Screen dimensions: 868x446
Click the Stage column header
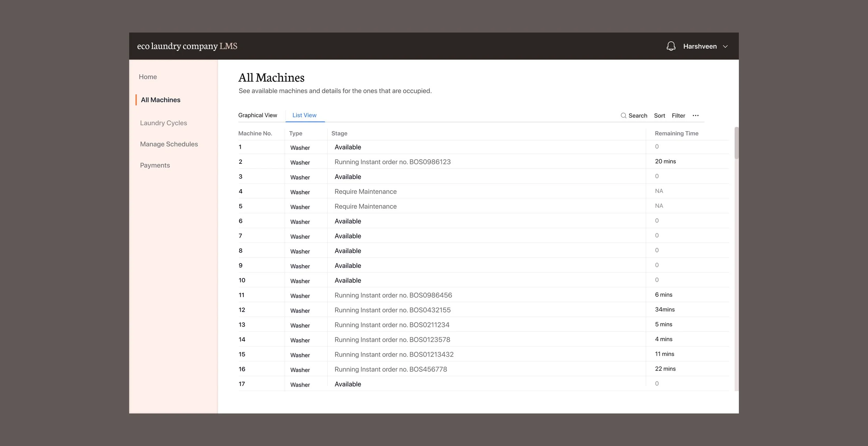coord(339,133)
